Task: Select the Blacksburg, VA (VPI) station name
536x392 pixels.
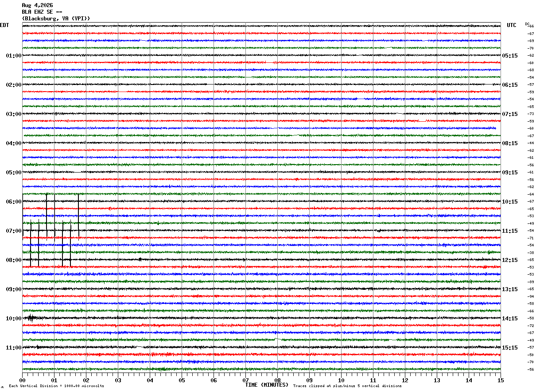Action: tap(56, 19)
